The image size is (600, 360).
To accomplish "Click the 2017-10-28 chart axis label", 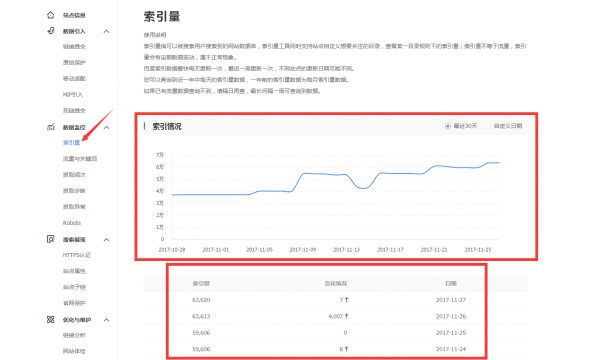I will 172,249.
